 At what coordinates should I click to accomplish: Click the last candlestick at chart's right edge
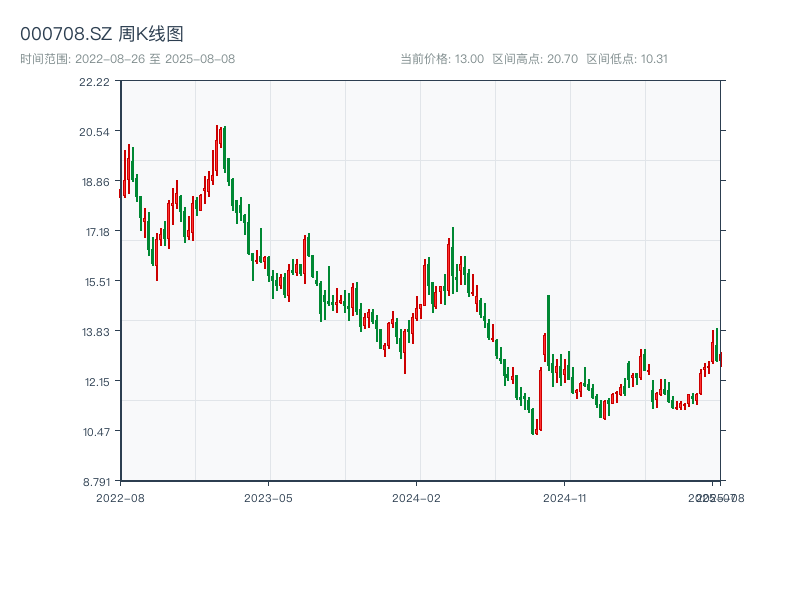[x=721, y=359]
